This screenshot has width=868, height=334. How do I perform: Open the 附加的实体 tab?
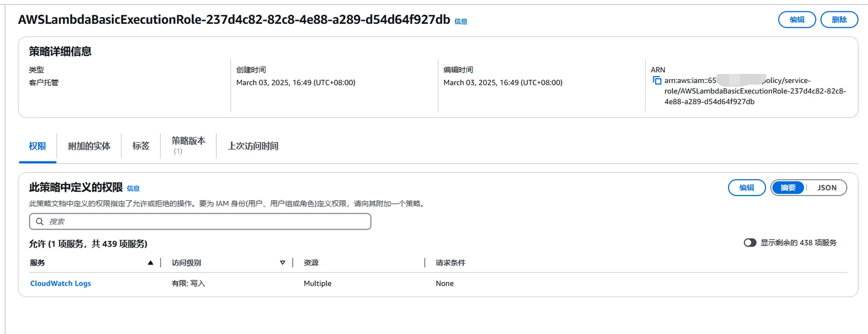coord(89,146)
